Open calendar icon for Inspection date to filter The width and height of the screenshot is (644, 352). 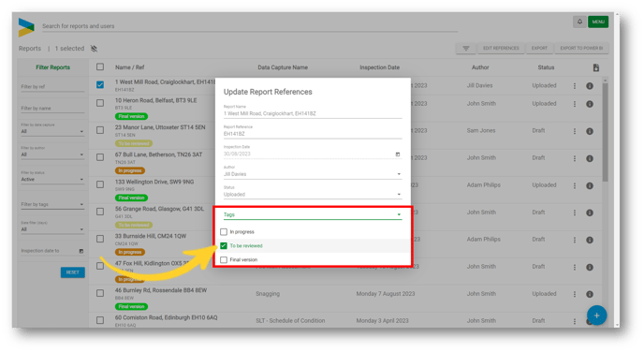click(81, 251)
